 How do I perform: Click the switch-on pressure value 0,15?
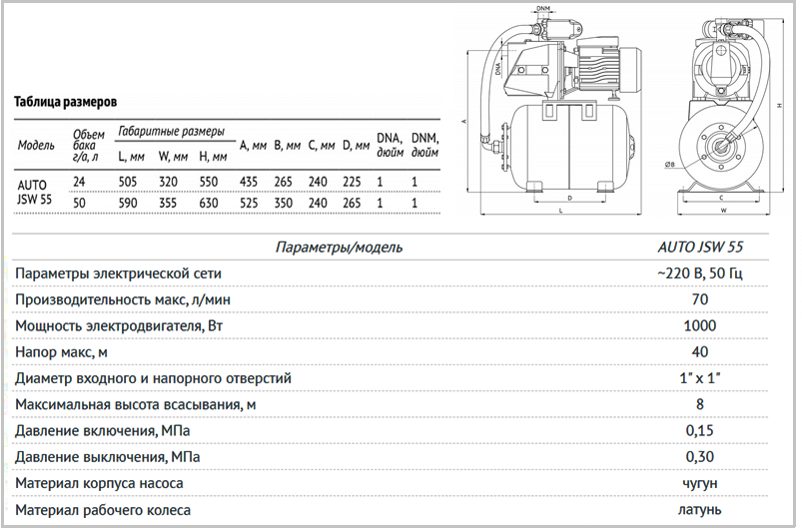700,431
